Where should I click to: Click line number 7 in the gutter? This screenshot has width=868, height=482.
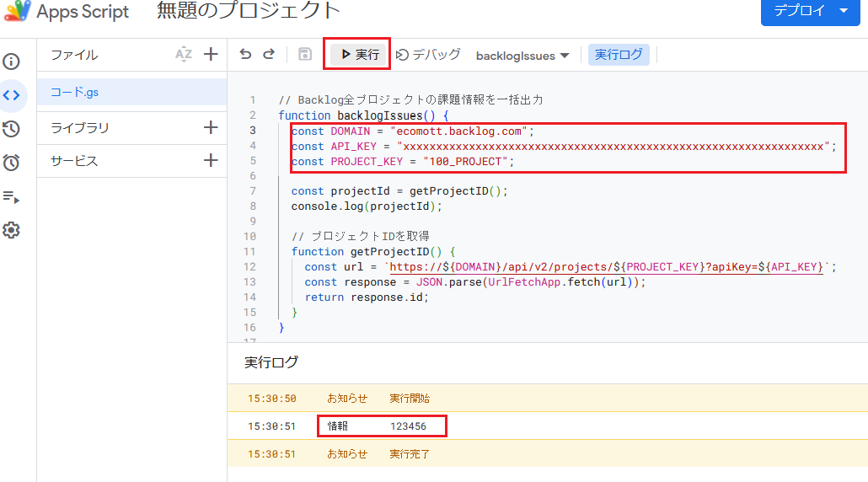(x=253, y=191)
